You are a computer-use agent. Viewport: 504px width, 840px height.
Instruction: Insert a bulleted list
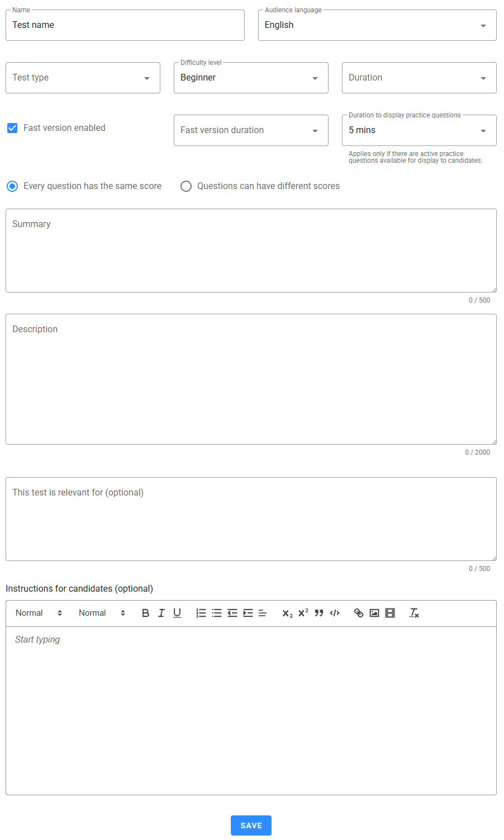[217, 613]
